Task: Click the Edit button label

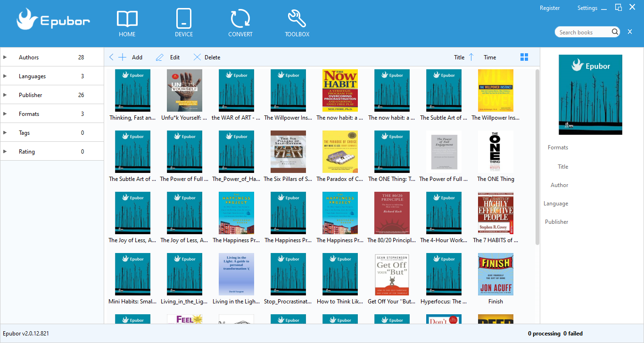Action: (175, 57)
